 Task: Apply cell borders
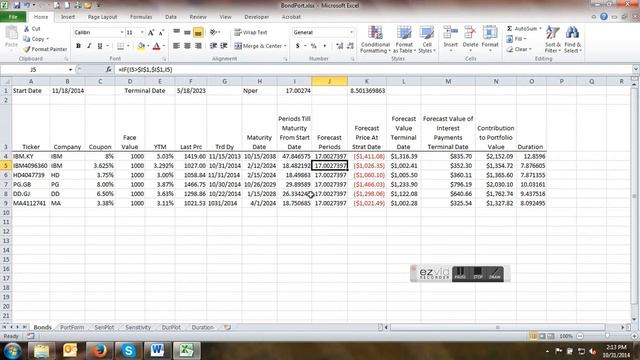point(120,46)
